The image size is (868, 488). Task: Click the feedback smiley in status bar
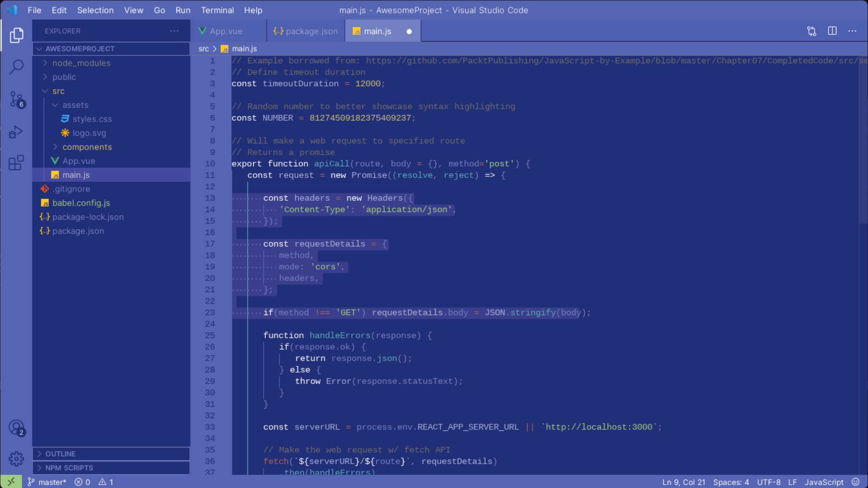click(856, 482)
